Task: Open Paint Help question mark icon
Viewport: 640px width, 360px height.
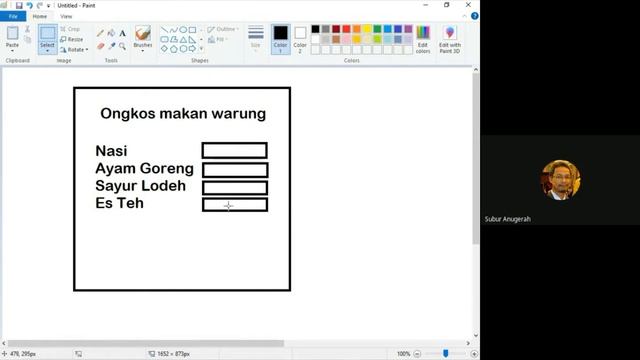Action: pyautogui.click(x=475, y=16)
